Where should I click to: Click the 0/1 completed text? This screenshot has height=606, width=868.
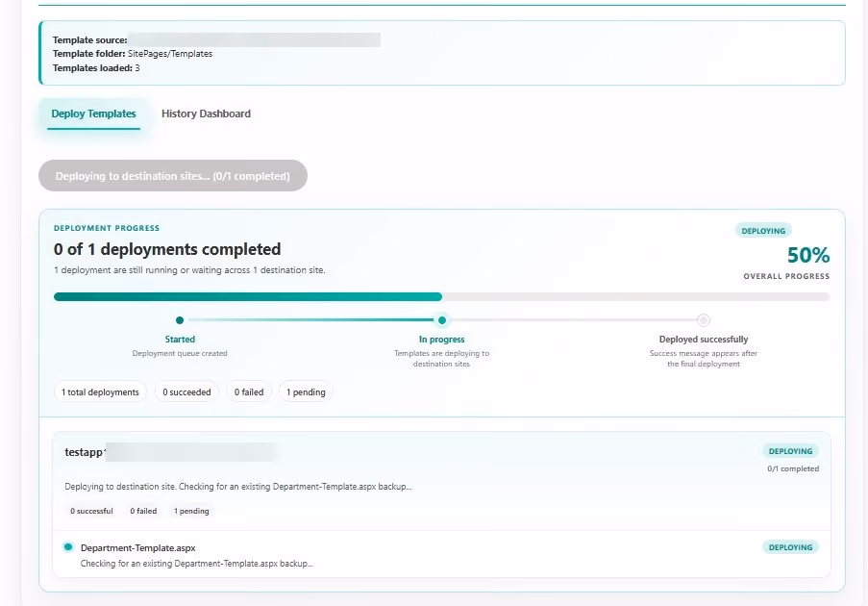click(793, 468)
